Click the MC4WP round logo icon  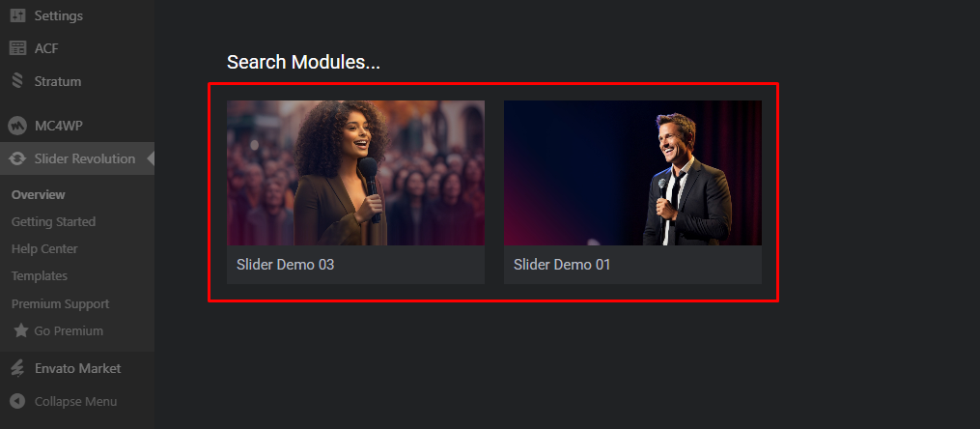(17, 126)
